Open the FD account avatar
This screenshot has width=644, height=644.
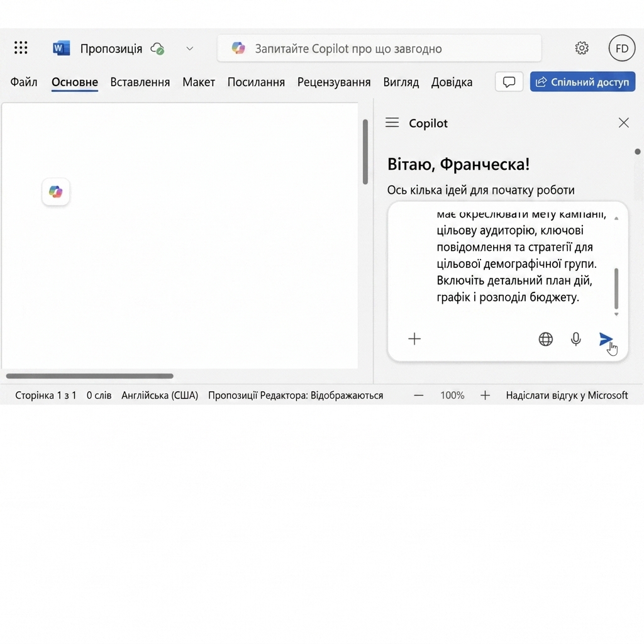[x=622, y=48]
